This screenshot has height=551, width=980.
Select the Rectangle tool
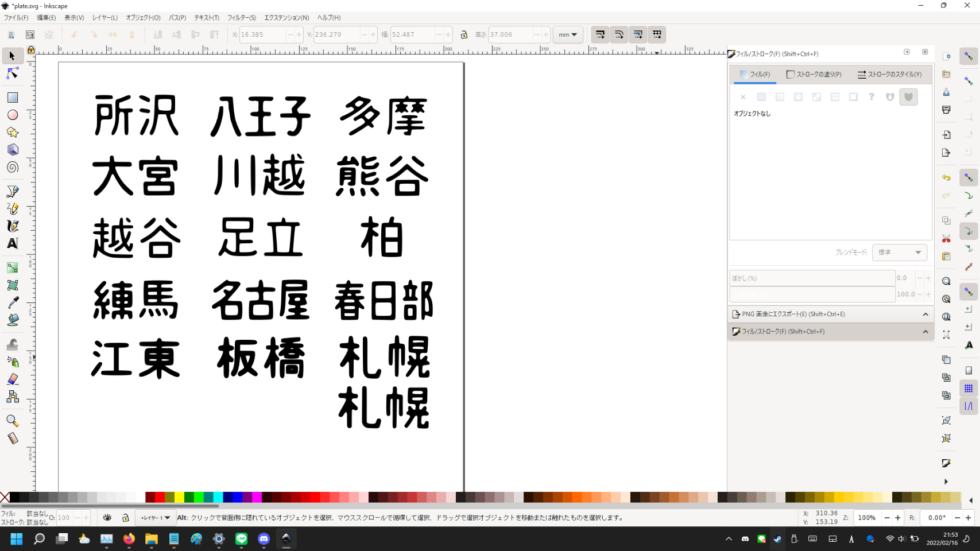(x=12, y=98)
